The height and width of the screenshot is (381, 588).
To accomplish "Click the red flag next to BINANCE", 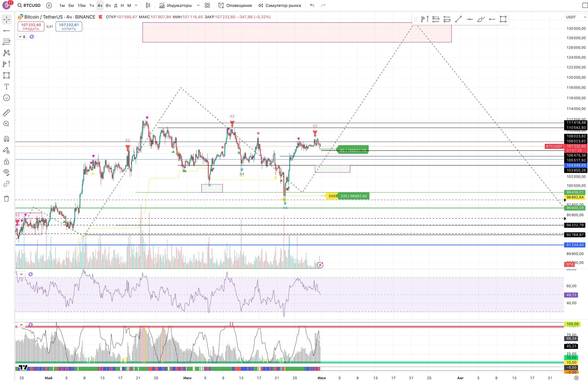I will pyautogui.click(x=101, y=17).
